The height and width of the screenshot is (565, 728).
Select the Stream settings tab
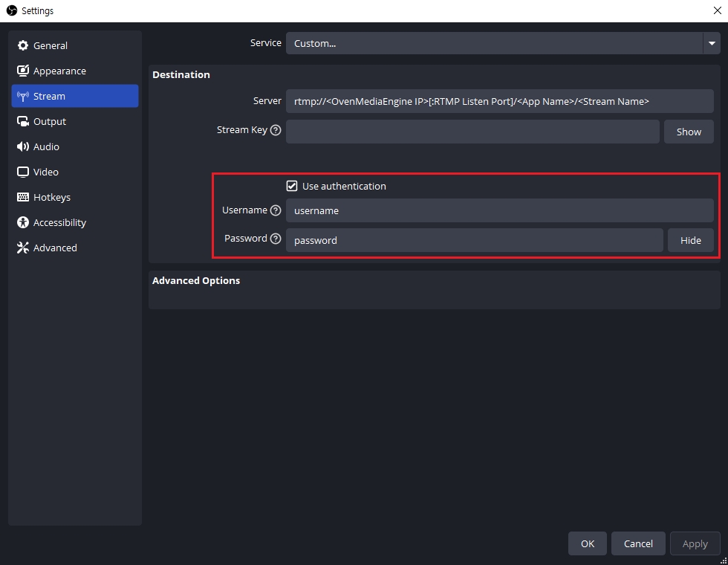tap(74, 97)
